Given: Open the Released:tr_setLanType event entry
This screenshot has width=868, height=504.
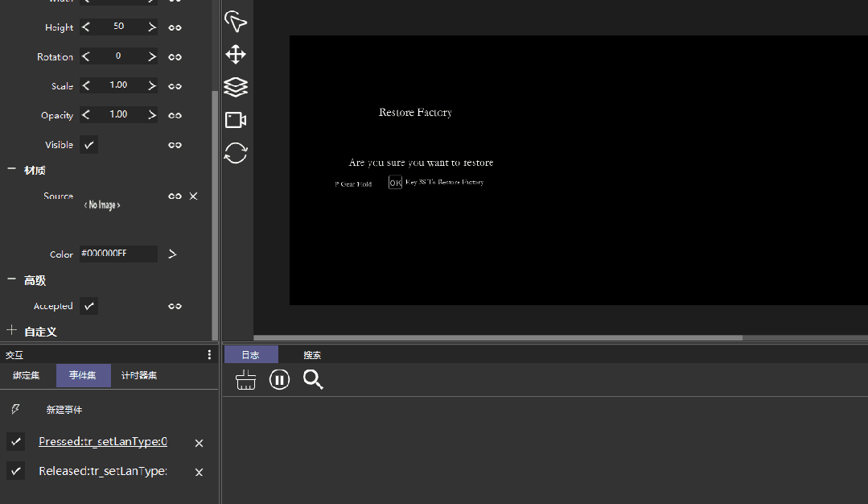Looking at the screenshot, I should [x=103, y=471].
